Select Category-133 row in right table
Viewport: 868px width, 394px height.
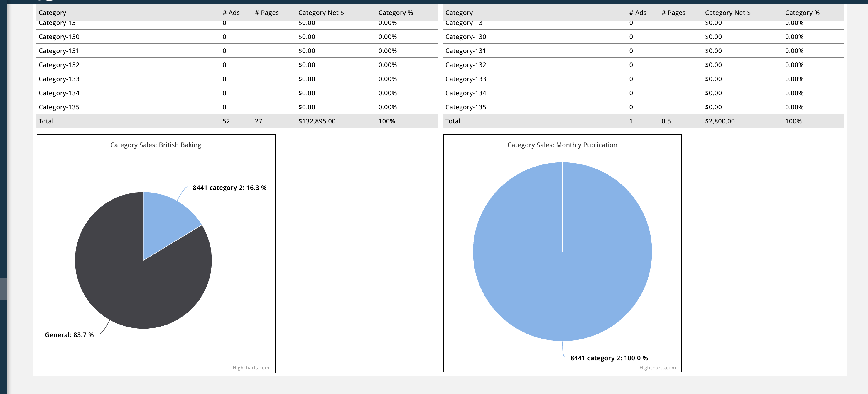click(x=643, y=79)
